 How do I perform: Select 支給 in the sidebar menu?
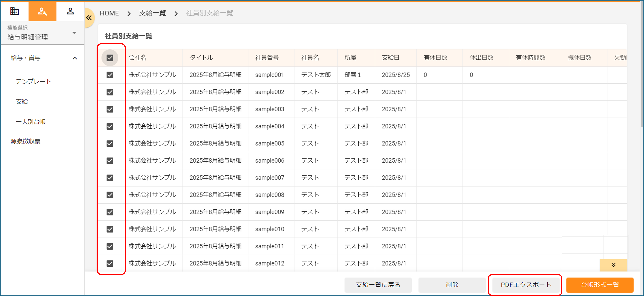click(22, 101)
